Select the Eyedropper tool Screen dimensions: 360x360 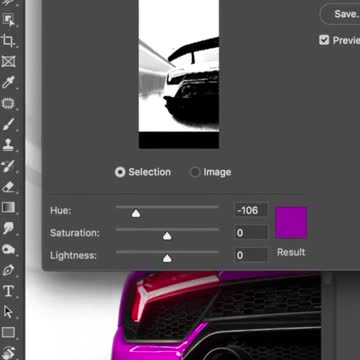pos(8,82)
